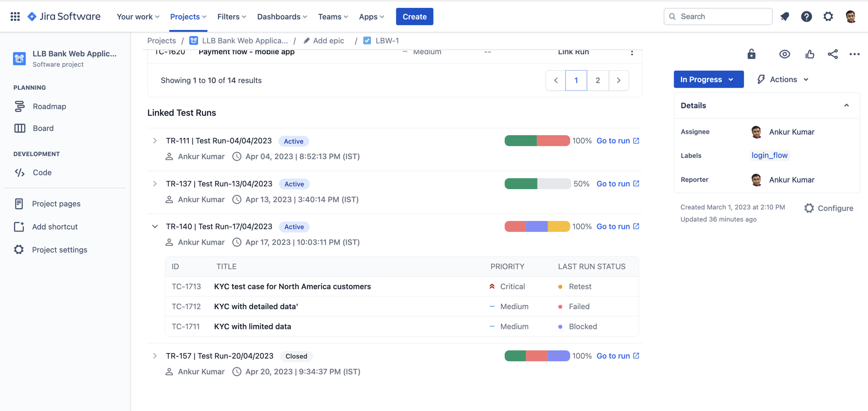Open the Projects menu
This screenshot has height=411, width=868.
188,16
